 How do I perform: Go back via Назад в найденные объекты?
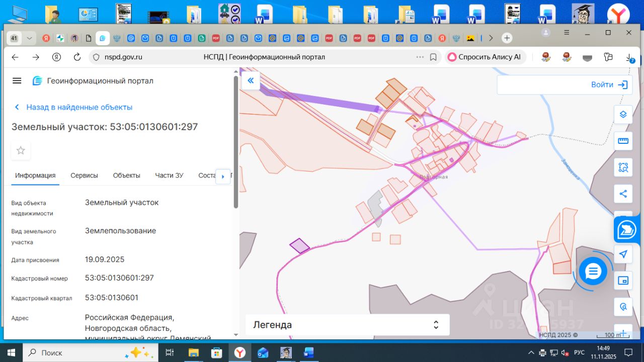pos(73,107)
